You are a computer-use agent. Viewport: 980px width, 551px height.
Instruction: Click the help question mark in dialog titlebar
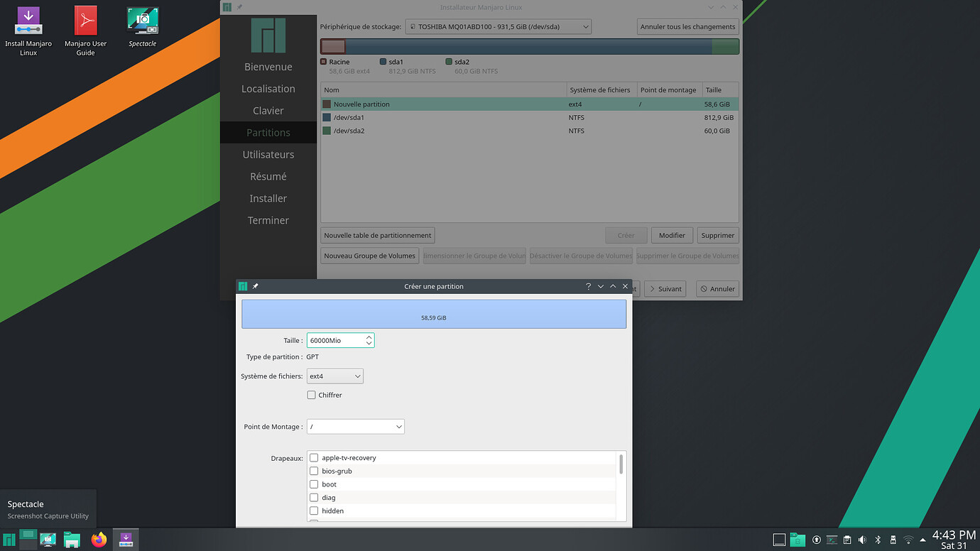588,286
